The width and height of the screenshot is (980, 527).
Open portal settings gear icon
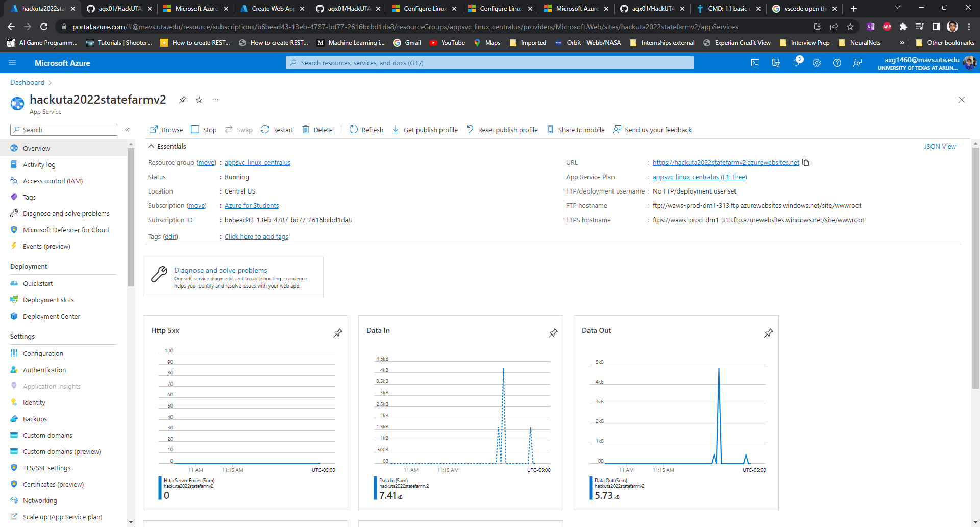pos(817,63)
